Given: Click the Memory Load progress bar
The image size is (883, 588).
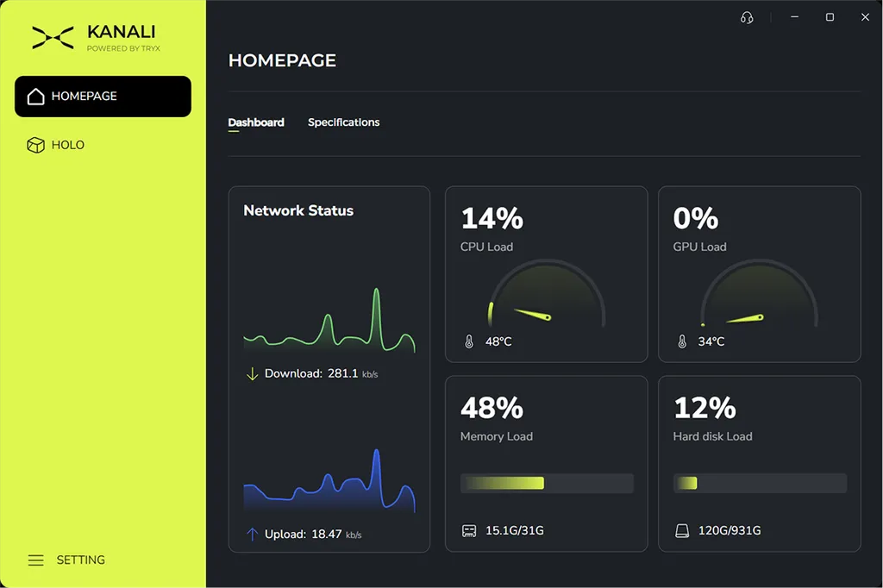Looking at the screenshot, I should pyautogui.click(x=547, y=483).
